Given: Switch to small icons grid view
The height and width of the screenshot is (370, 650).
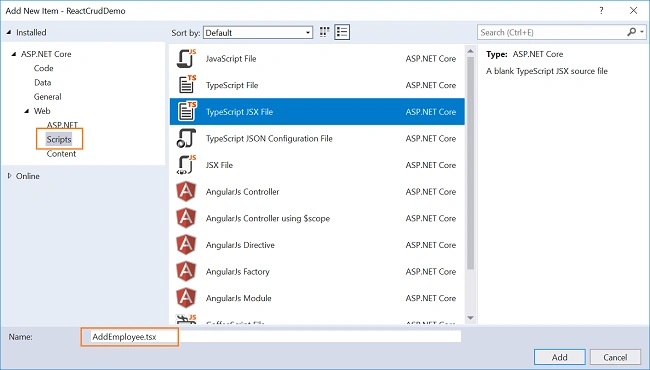Looking at the screenshot, I should (325, 32).
